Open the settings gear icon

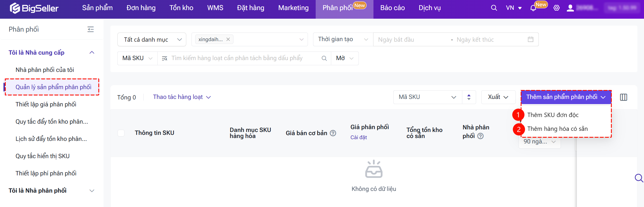(x=557, y=8)
